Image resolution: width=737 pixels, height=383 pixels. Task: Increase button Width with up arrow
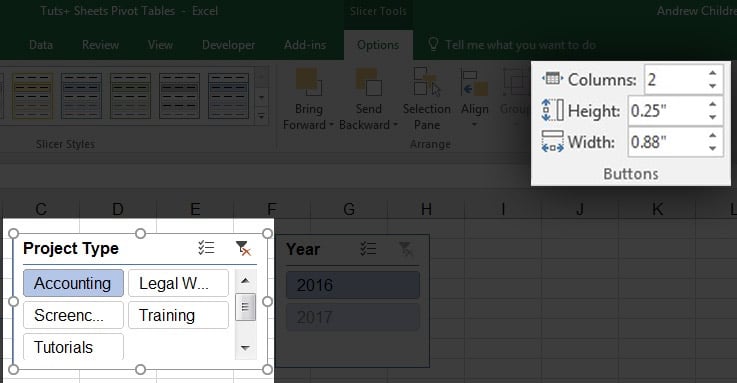click(713, 135)
